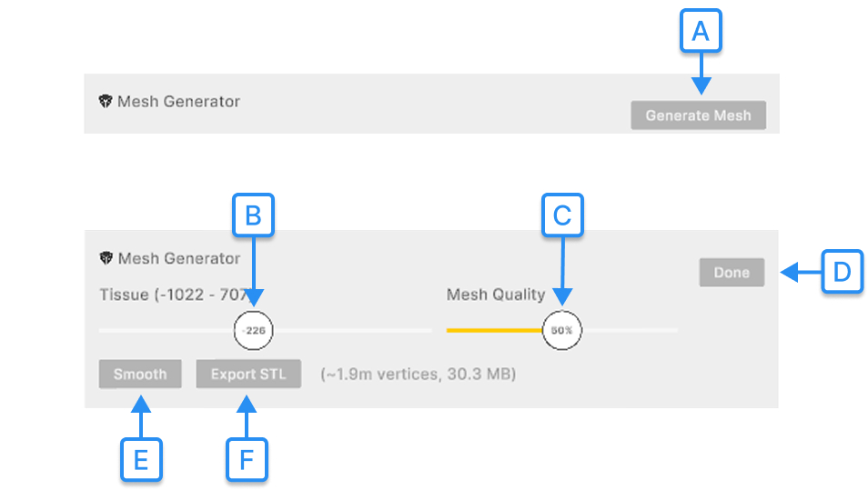Click the vertices and file size text
This screenshot has width=868, height=490.
pyautogui.click(x=418, y=375)
